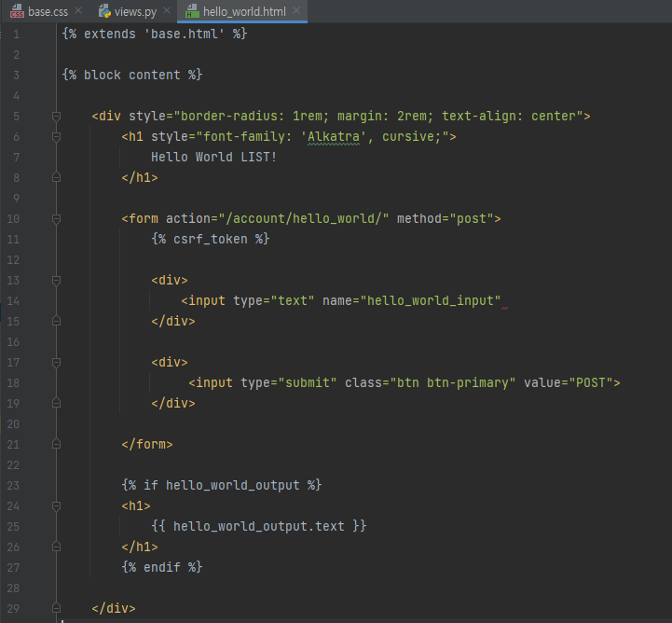
Task: Click the type="text" attribute on line 14
Action: point(274,300)
